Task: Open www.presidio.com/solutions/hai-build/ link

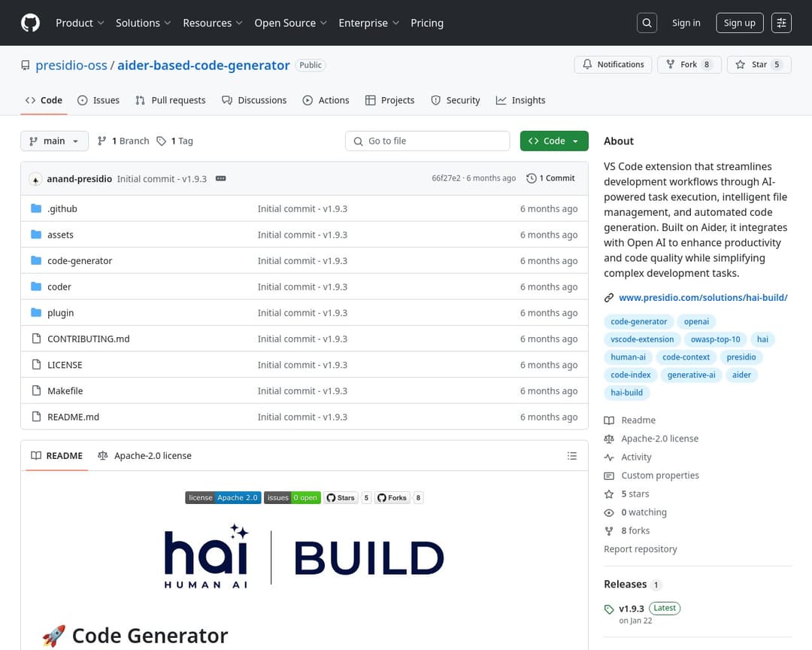Action: point(703,297)
